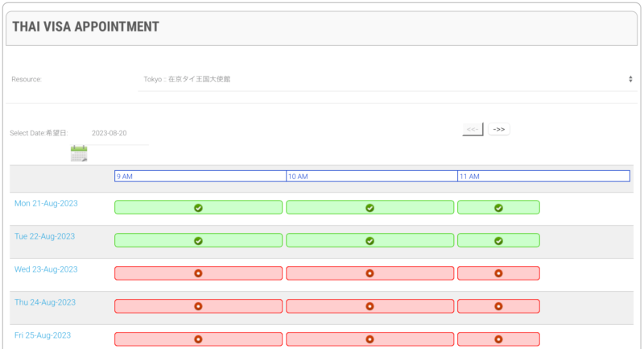This screenshot has height=349, width=644.
Task: Open the Wed 23-Aug-2023 date link
Action: click(46, 269)
